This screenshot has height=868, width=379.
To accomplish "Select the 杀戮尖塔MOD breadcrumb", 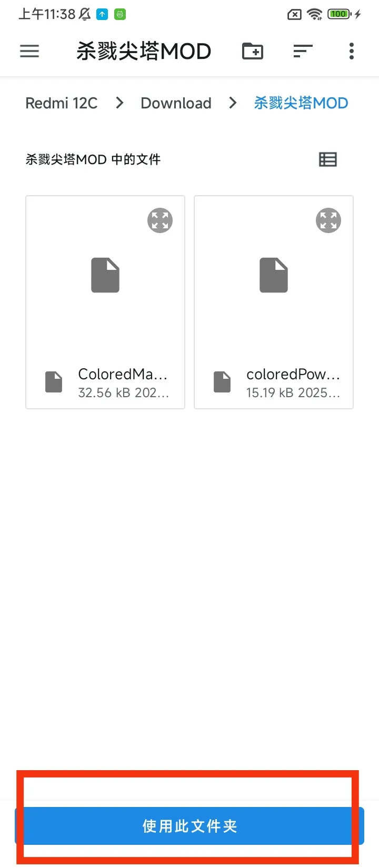I will point(301,103).
